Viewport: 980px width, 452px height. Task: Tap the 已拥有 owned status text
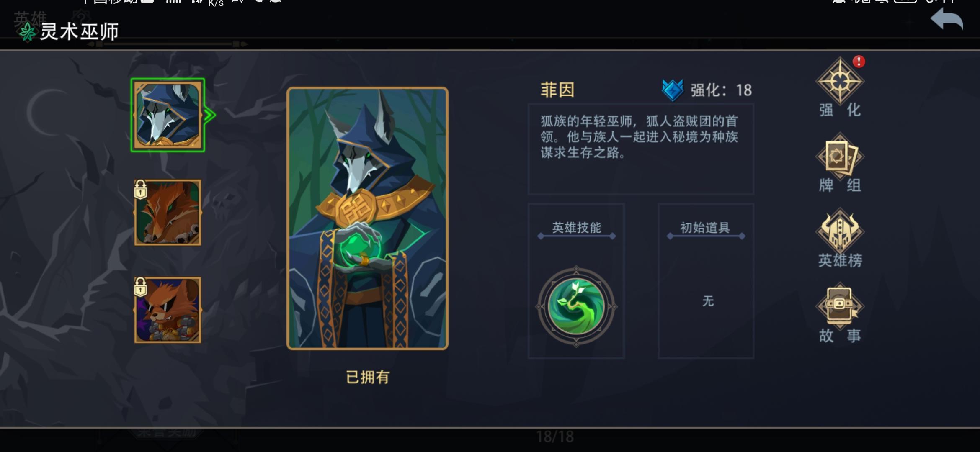pyautogui.click(x=368, y=377)
